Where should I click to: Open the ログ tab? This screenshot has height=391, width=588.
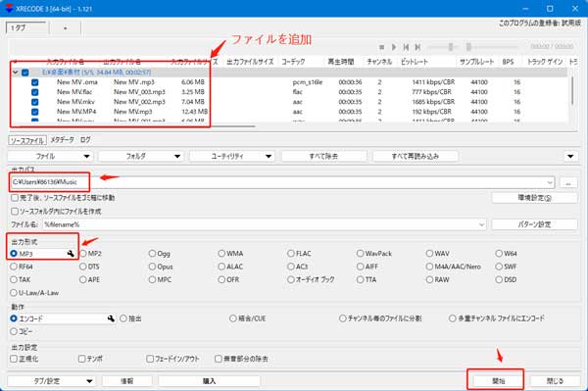tap(85, 140)
